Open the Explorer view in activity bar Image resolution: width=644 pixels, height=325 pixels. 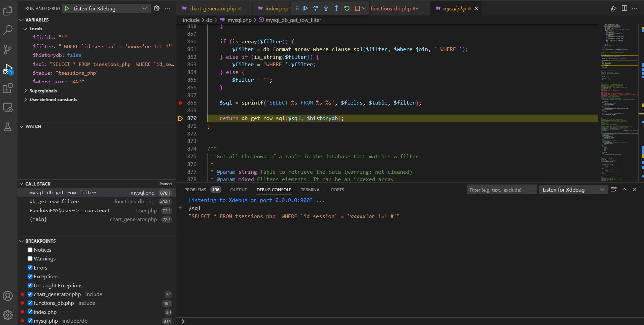tap(8, 11)
